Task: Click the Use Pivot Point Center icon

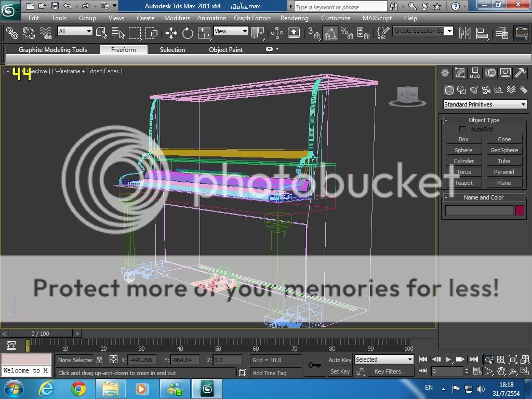Action: (258, 33)
